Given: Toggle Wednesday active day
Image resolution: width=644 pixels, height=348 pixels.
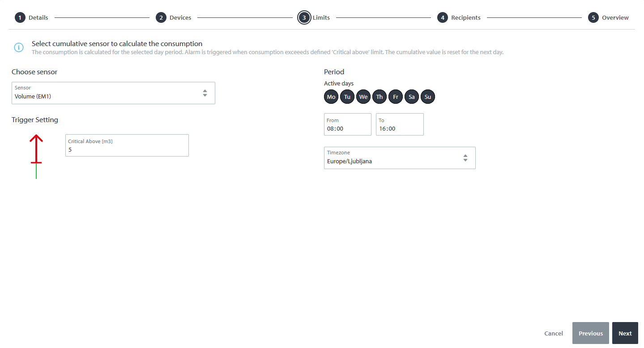Looking at the screenshot, I should tap(363, 97).
